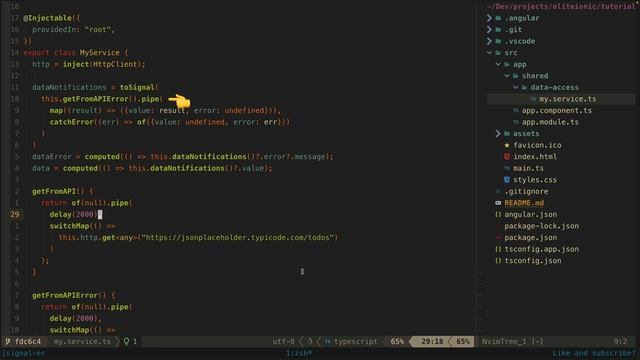This screenshot has height=360, width=640.
Task: Select the shared folder name
Action: (x=535, y=76)
